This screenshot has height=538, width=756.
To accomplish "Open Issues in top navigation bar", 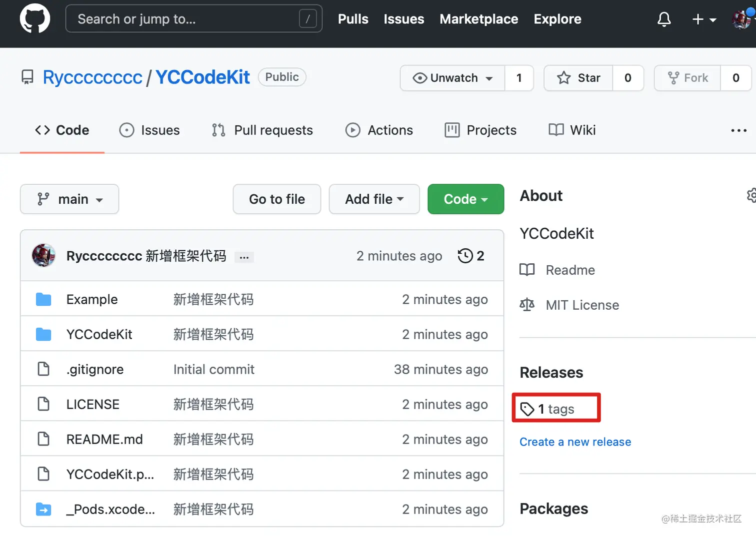I will (x=404, y=19).
